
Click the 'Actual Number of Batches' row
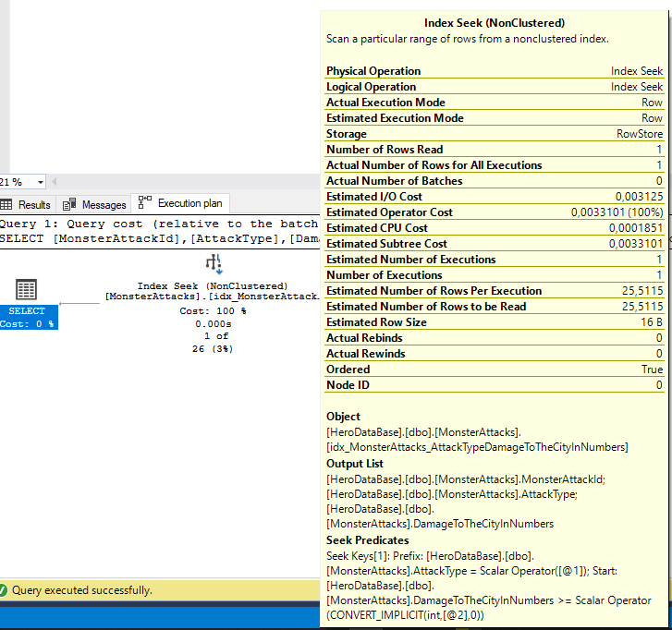tap(495, 181)
